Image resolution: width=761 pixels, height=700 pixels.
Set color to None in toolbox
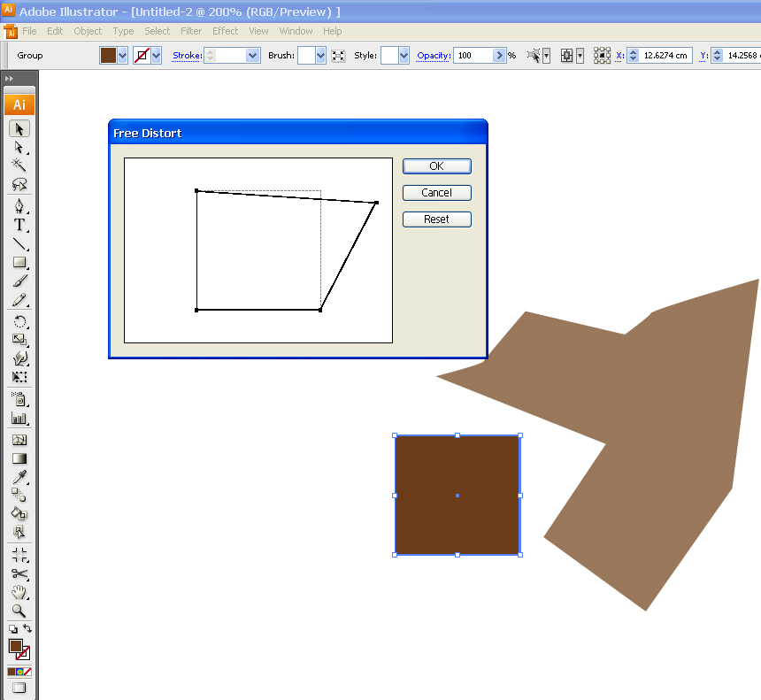pyautogui.click(x=27, y=672)
